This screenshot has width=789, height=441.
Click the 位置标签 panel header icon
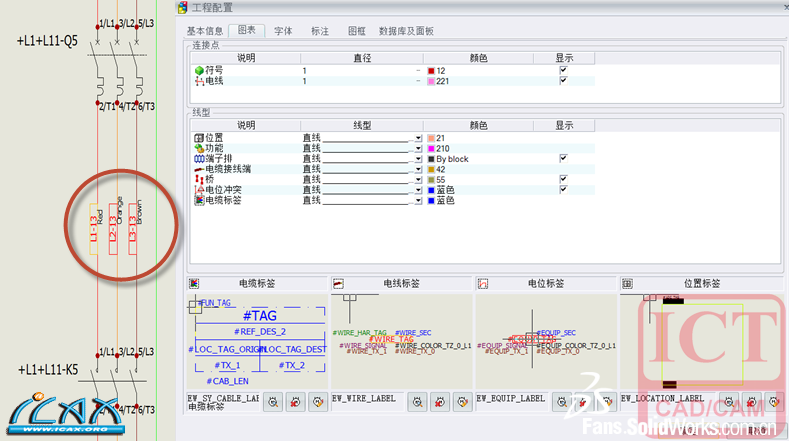pyautogui.click(x=627, y=284)
